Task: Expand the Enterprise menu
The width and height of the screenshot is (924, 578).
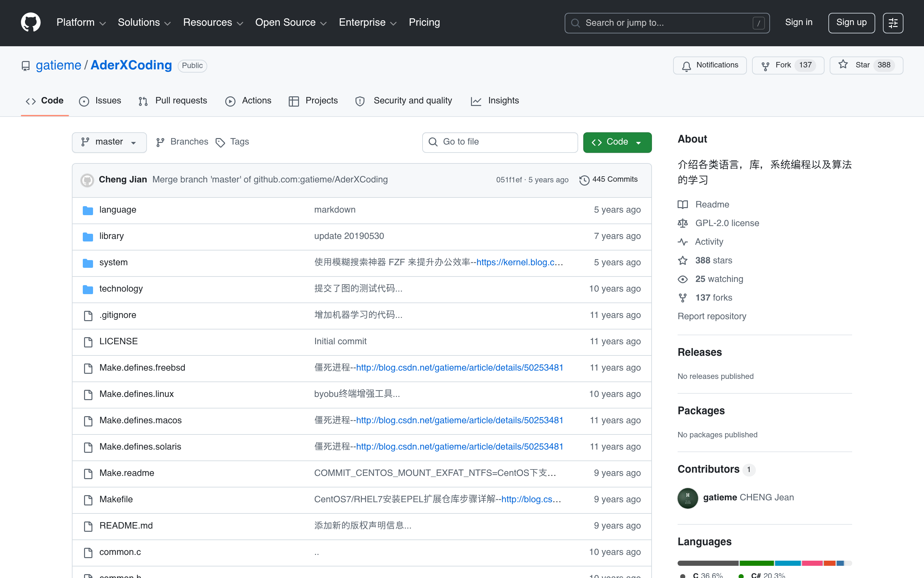Action: coord(368,22)
